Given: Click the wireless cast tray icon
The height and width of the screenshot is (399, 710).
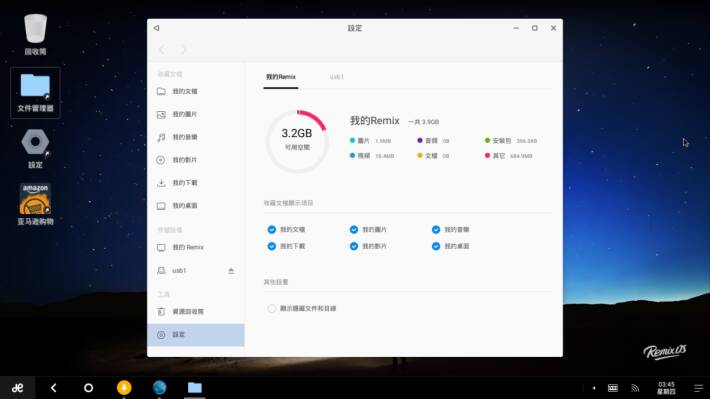Looking at the screenshot, I should click(635, 388).
